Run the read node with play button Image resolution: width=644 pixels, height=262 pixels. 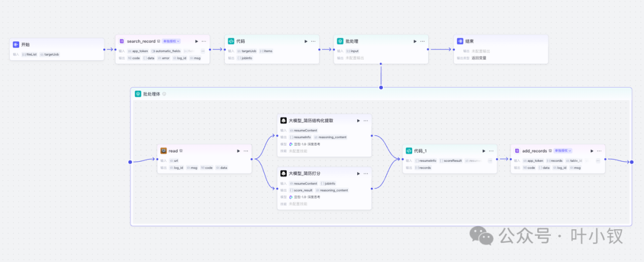(x=239, y=151)
